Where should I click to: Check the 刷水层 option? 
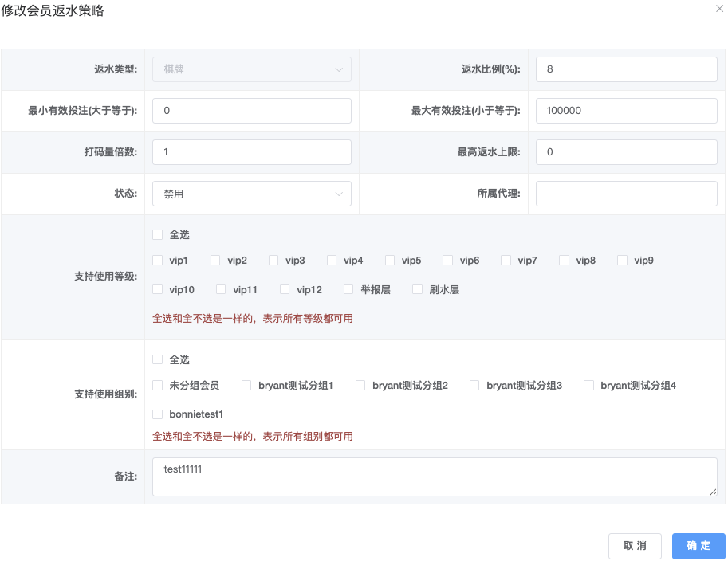point(418,290)
